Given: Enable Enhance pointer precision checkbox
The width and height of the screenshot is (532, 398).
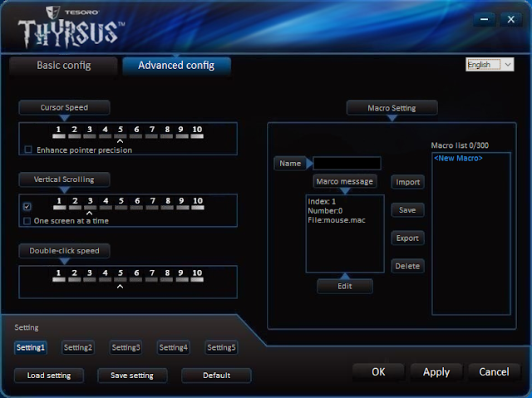Looking at the screenshot, I should pyautogui.click(x=28, y=150).
